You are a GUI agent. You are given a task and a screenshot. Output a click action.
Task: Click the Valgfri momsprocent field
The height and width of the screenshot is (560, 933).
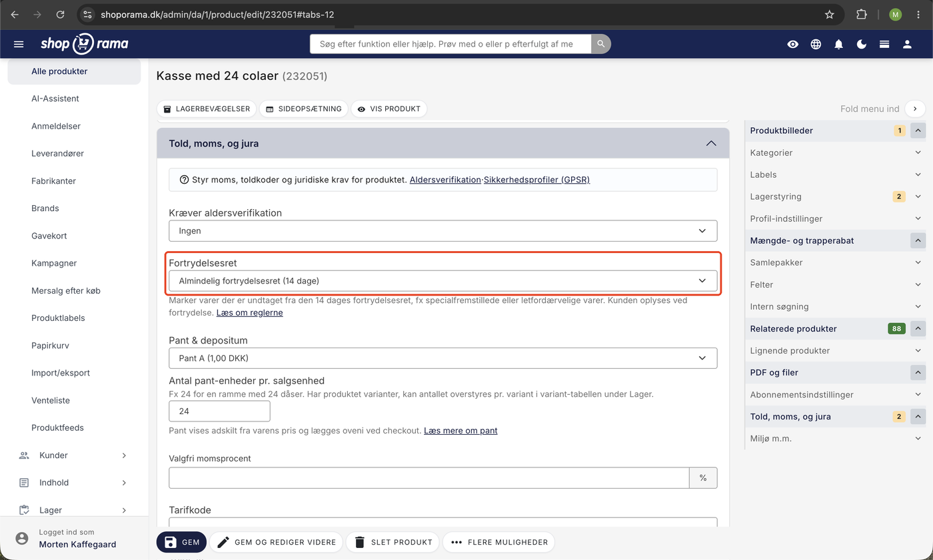[429, 478]
